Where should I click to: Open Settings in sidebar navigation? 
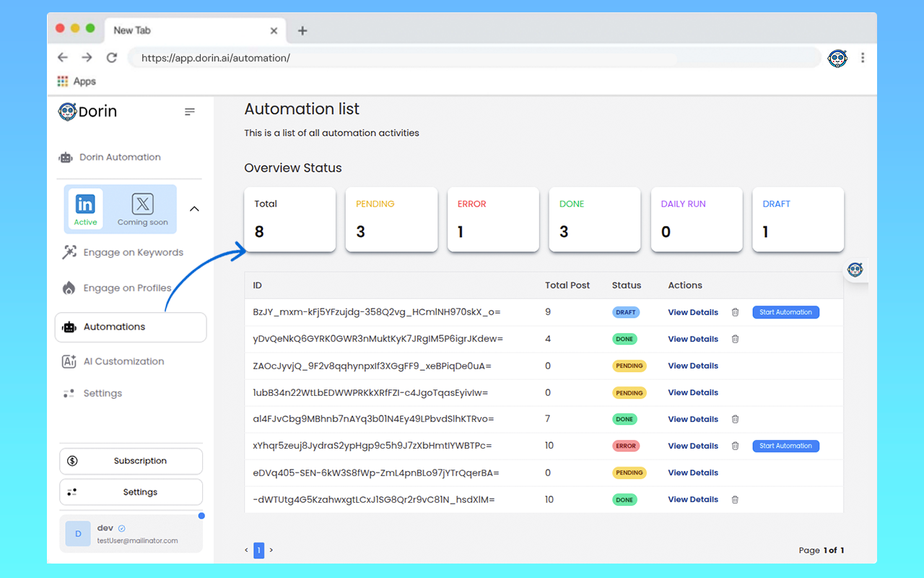point(92,393)
